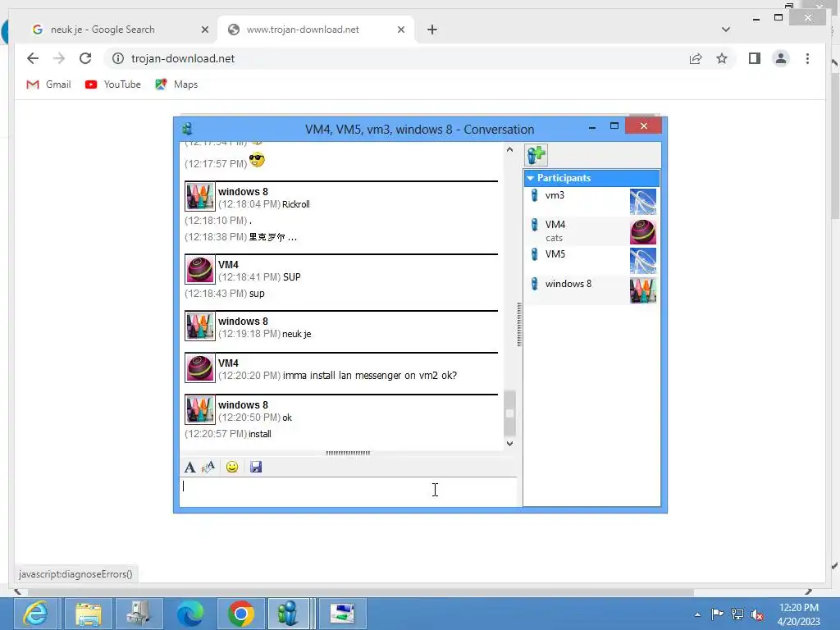Open the Gmail bookmark
840x630 pixels.
[48, 84]
